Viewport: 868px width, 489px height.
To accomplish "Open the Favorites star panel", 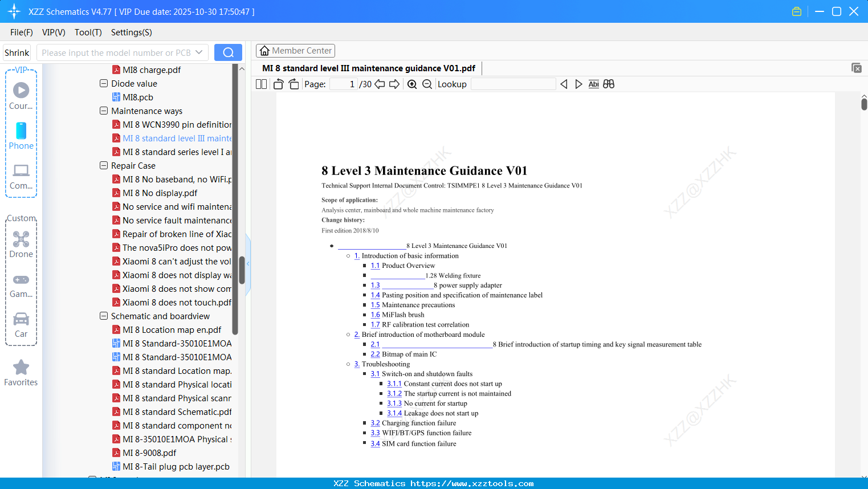I will click(21, 372).
